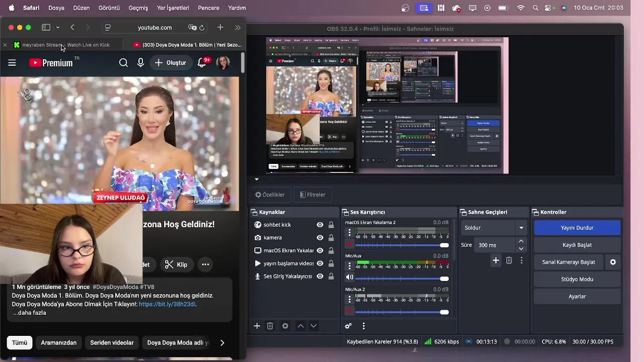644x362 pixels.
Task: Lock the sohbet kick source
Action: pyautogui.click(x=331, y=225)
